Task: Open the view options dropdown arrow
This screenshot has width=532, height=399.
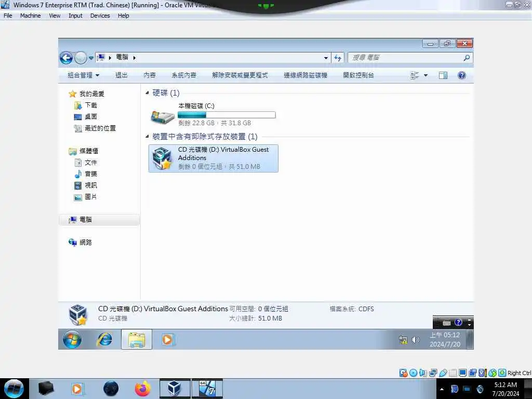Action: (x=426, y=75)
